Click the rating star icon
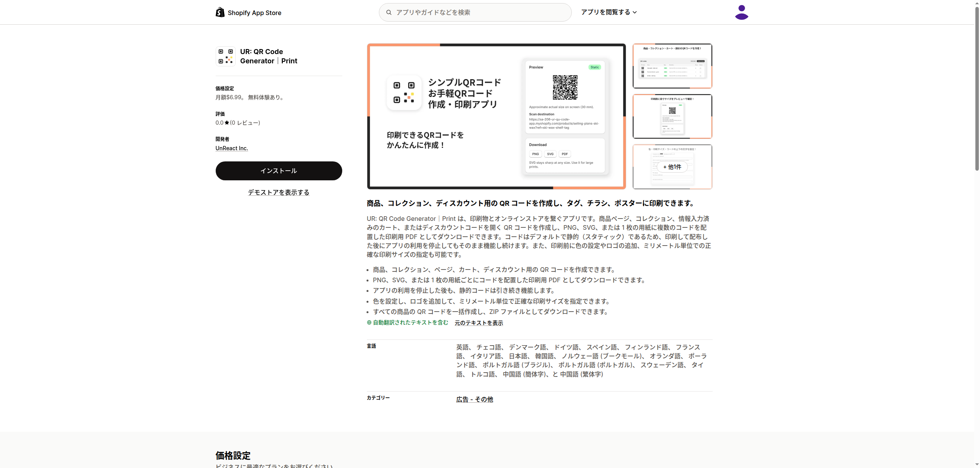The image size is (980, 468). (227, 123)
